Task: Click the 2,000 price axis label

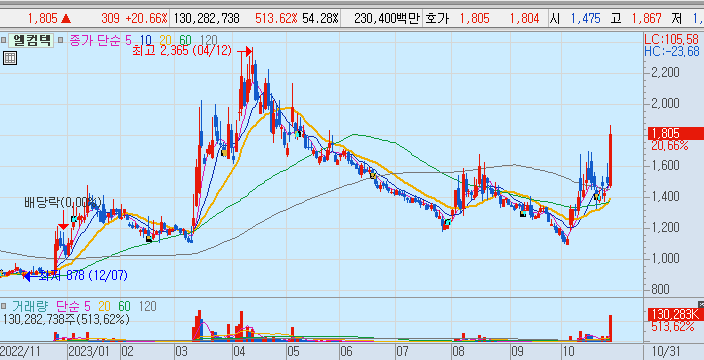Action: [664, 104]
